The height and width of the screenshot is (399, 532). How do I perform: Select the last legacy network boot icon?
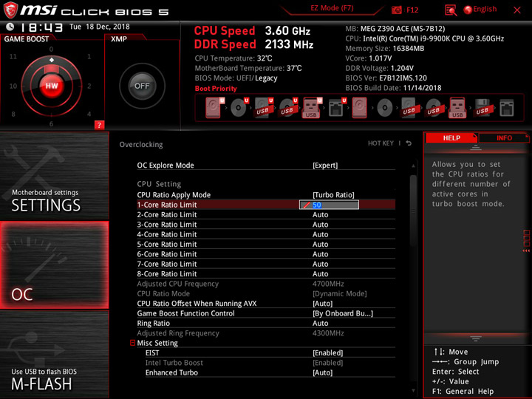pyautogui.click(x=507, y=108)
